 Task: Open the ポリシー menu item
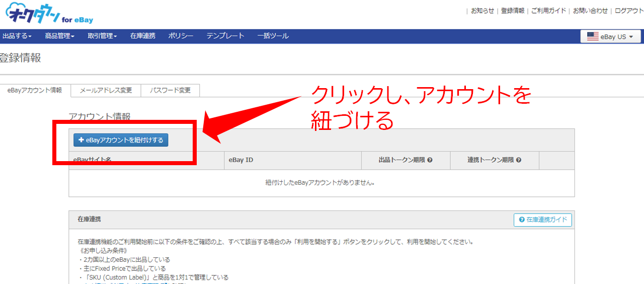pos(181,36)
